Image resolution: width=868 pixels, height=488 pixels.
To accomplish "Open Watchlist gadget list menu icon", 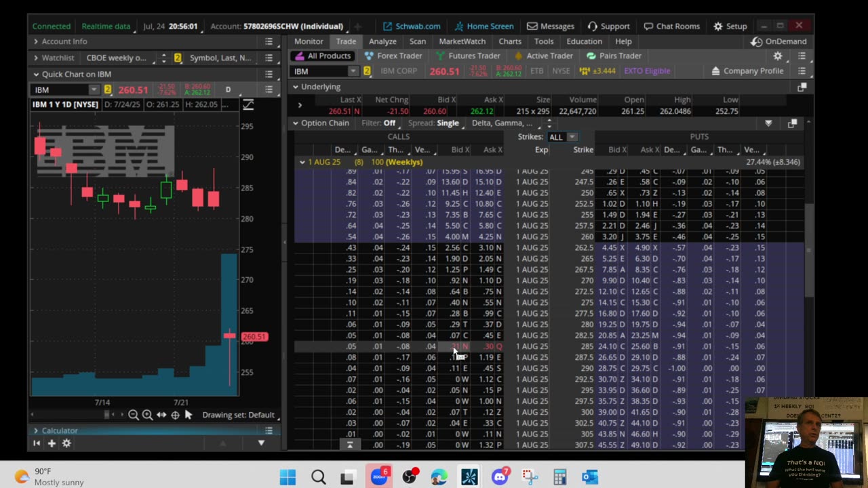I will pos(269,58).
